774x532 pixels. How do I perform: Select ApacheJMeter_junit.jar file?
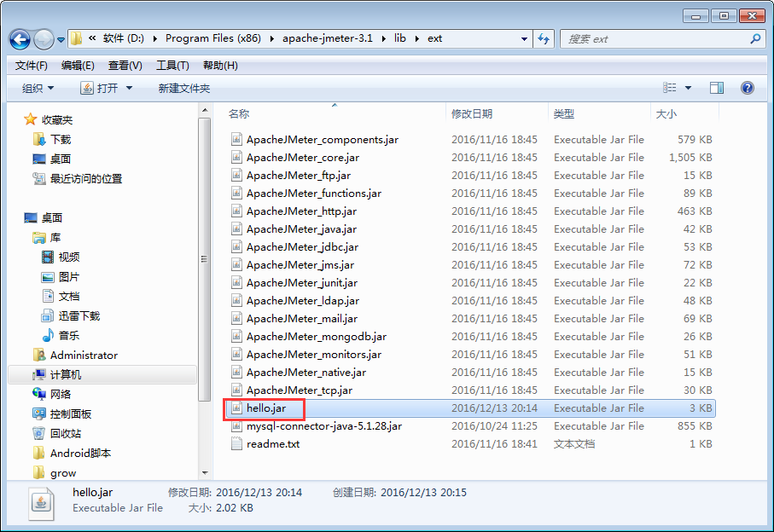click(302, 283)
